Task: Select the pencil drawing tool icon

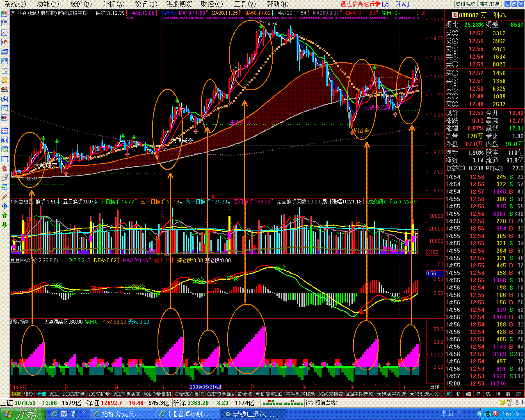Action: pos(5,197)
